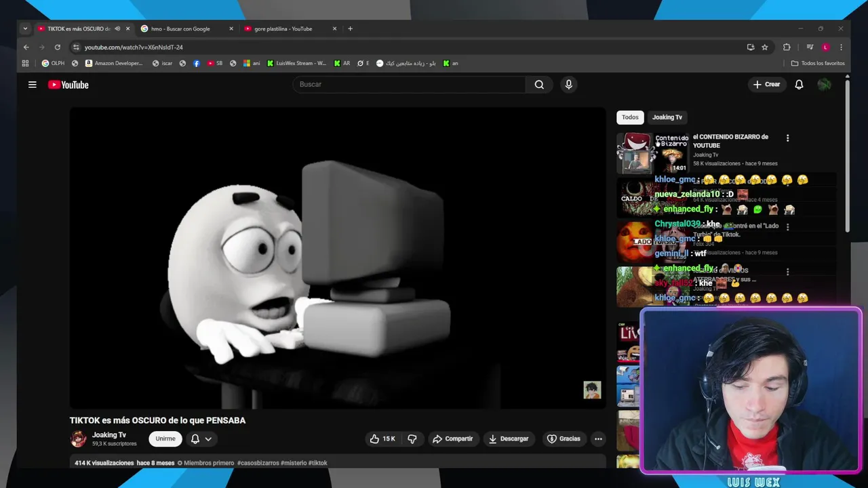Open Todos los favoritos folder

[818, 63]
